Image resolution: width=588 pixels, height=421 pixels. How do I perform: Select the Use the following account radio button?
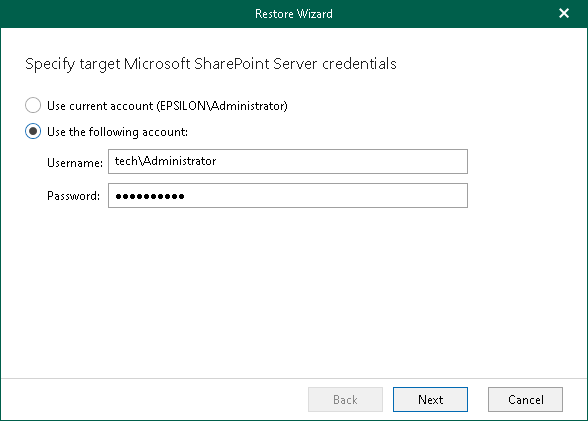(x=33, y=132)
